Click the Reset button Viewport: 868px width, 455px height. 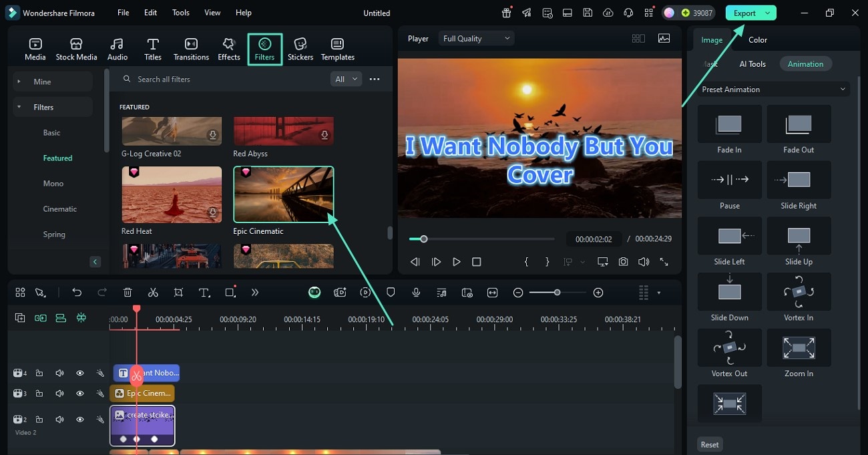pyautogui.click(x=710, y=444)
